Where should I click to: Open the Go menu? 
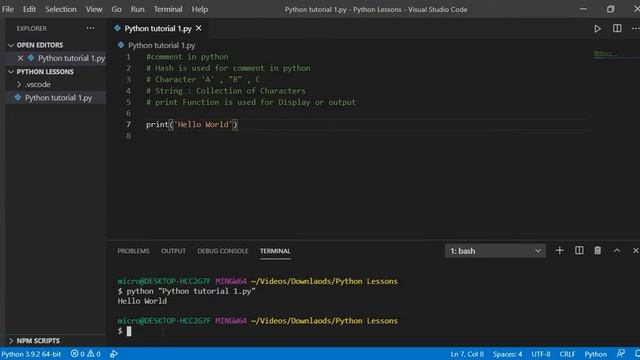(x=116, y=9)
